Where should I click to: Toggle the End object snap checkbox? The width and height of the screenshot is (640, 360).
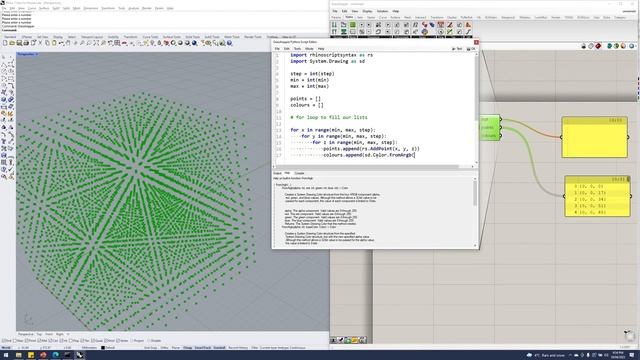[x=4, y=341]
